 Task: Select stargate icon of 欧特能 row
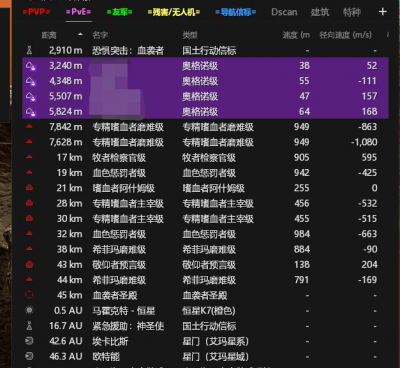point(29,356)
